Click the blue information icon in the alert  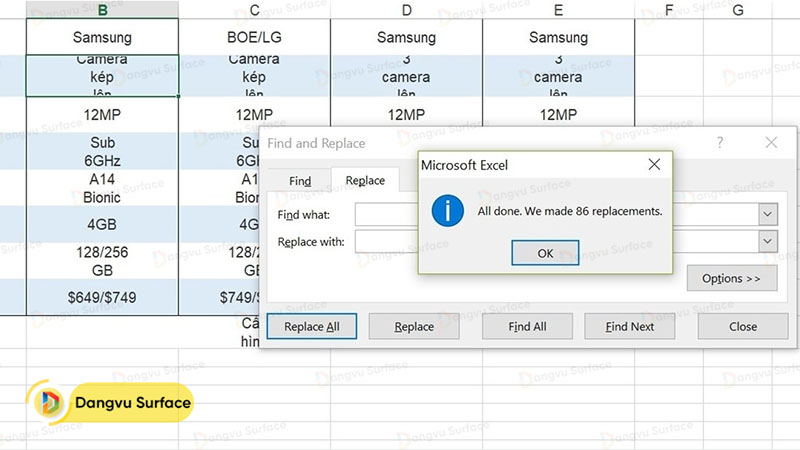point(446,211)
